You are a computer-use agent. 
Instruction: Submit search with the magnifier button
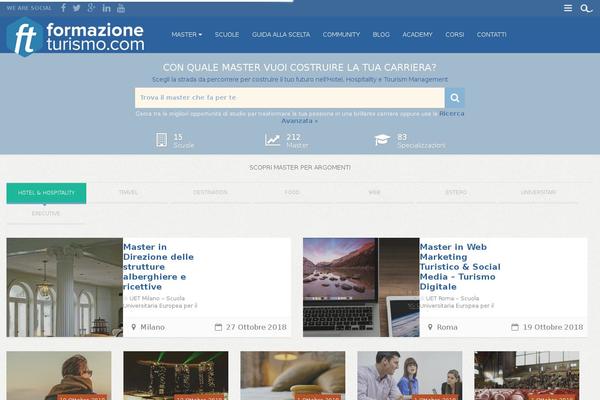tap(455, 98)
